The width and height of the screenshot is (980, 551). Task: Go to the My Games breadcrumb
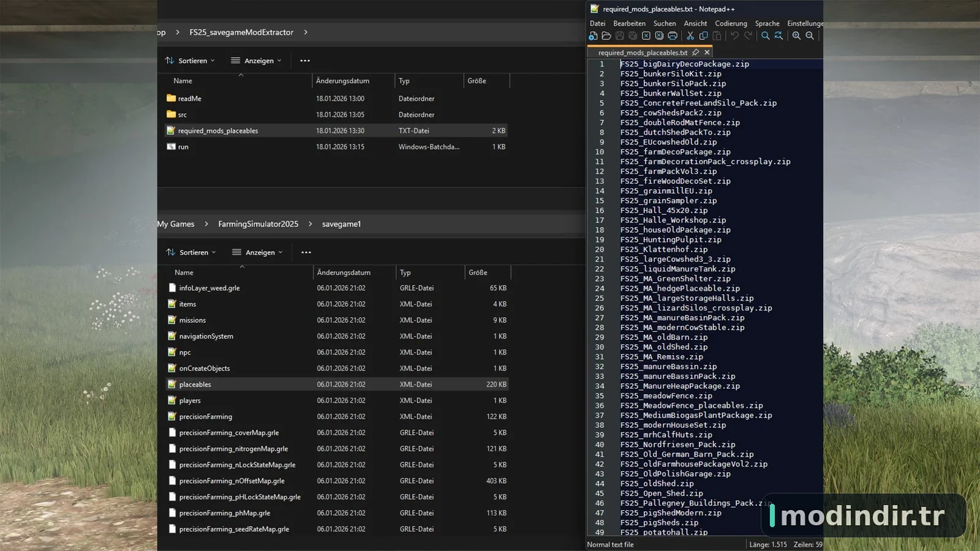pyautogui.click(x=176, y=224)
